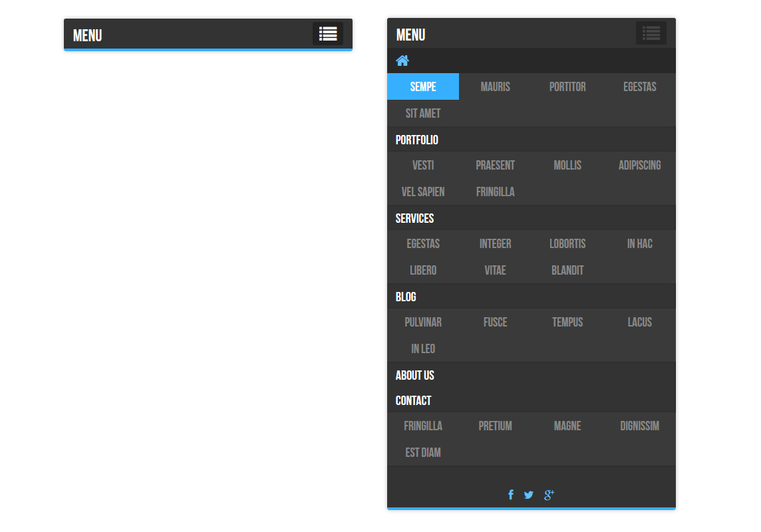Click the TEMPUS item under Blog

click(567, 322)
